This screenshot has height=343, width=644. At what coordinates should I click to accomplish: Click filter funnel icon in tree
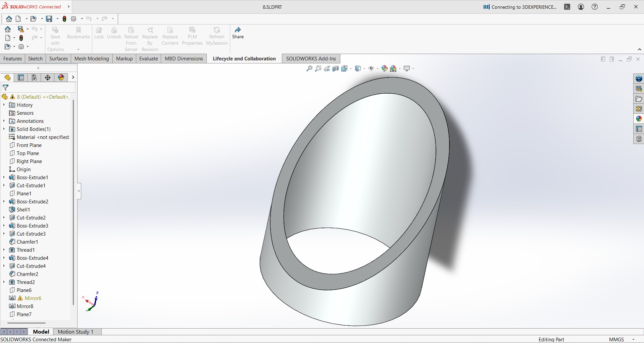click(x=6, y=88)
